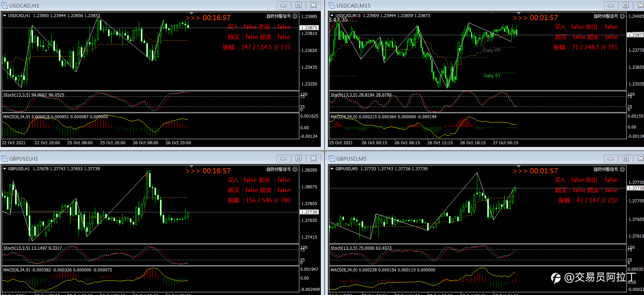This screenshot has height=295, width=644.
Task: Open the triangle dropdown on USDCAD,H1 chart
Action: coord(4,15)
